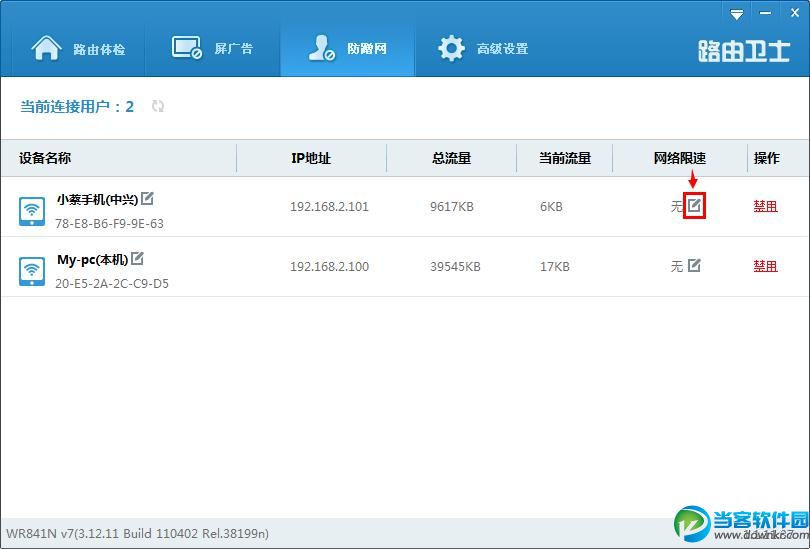Click the 总流量 column header
810x549 pixels.
click(451, 158)
